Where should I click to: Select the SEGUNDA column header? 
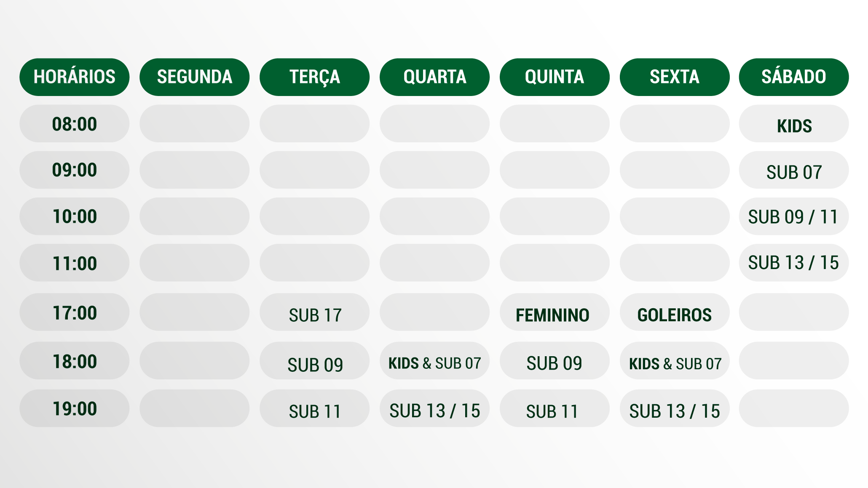(194, 77)
